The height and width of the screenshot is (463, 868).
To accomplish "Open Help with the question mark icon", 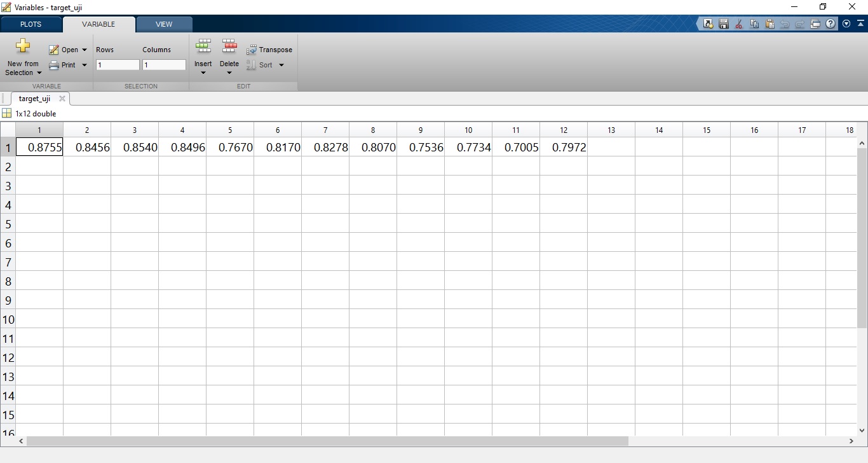I will click(831, 24).
